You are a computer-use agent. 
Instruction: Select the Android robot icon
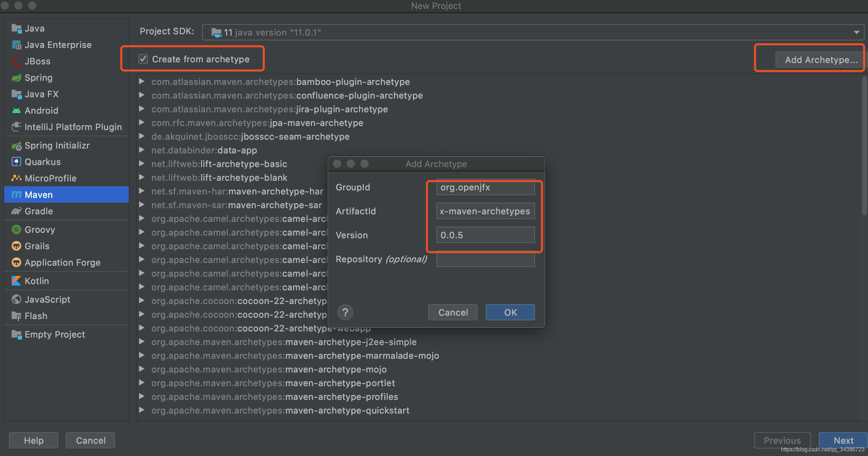(16, 111)
